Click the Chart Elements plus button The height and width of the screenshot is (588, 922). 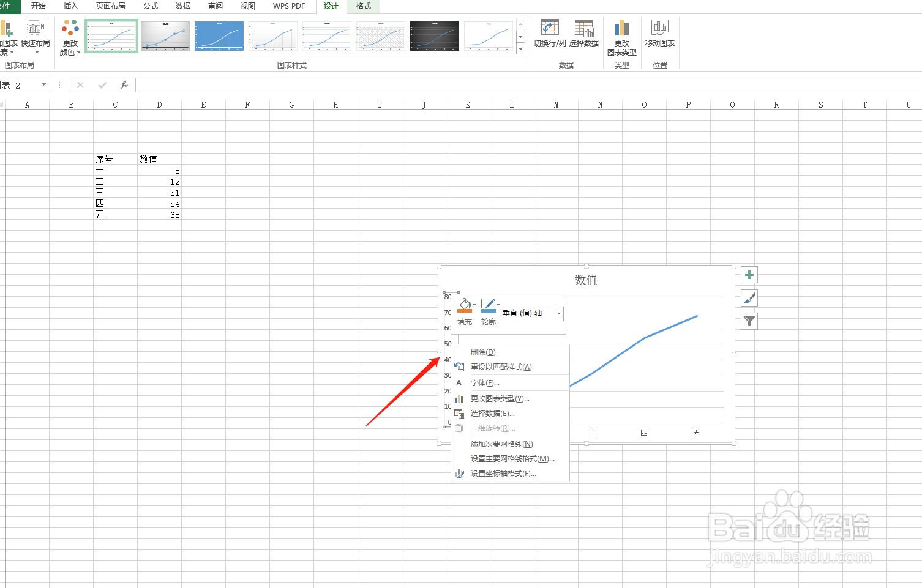[749, 275]
